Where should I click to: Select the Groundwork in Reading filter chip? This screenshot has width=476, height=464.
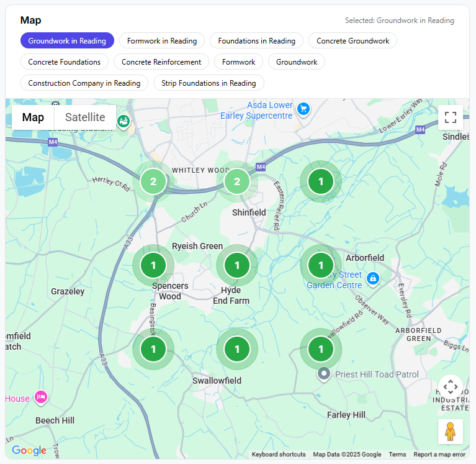67,41
